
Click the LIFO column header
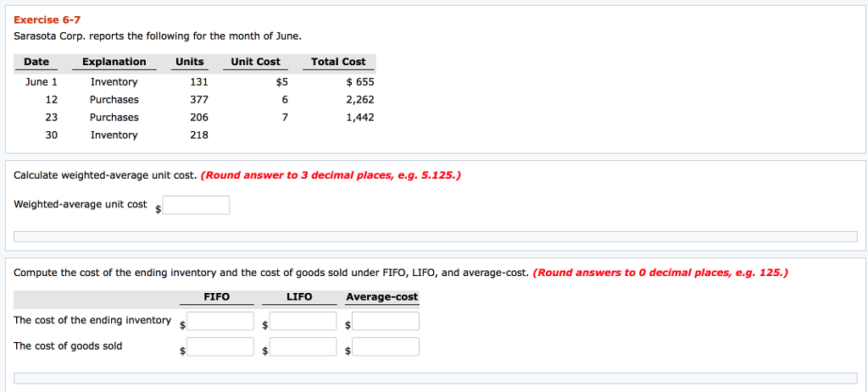[x=299, y=297]
